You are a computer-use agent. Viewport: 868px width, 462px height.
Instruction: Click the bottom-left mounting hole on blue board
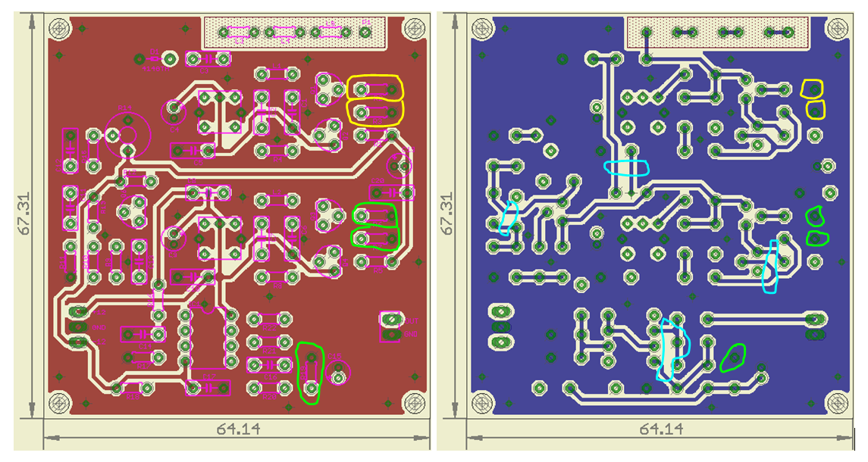pyautogui.click(x=483, y=401)
